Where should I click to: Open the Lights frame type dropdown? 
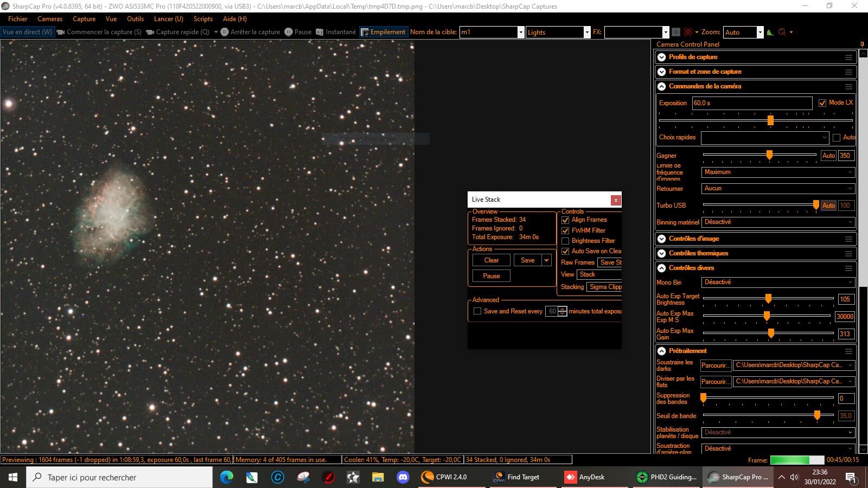587,32
